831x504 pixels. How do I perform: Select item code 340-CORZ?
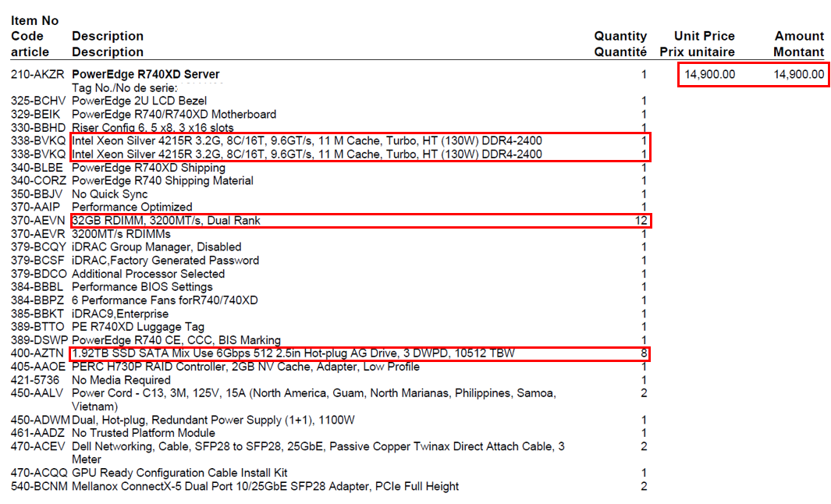click(38, 181)
